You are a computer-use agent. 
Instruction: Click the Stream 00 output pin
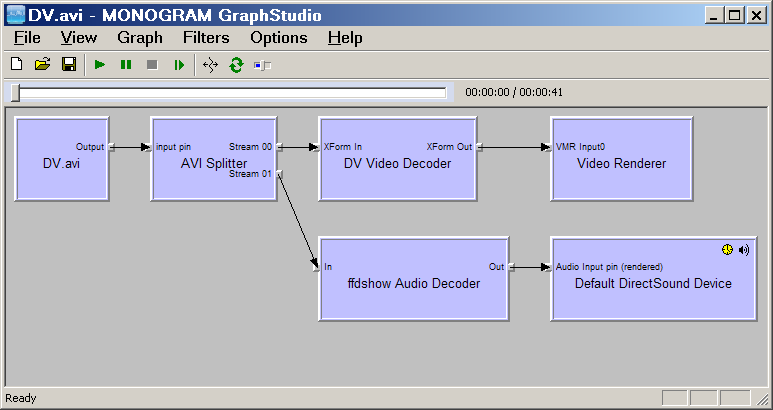pyautogui.click(x=280, y=147)
